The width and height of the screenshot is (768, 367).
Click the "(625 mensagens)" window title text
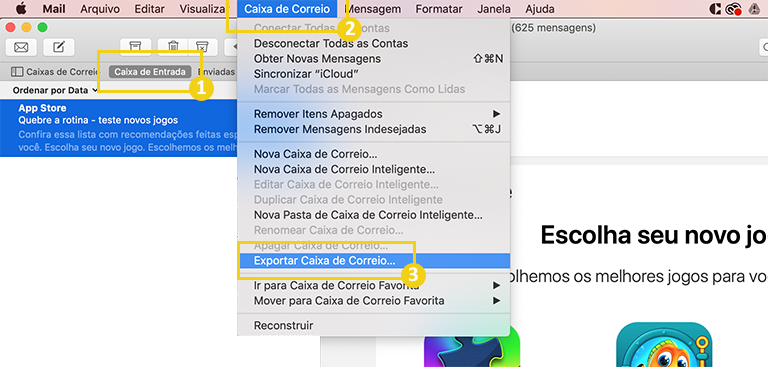(553, 28)
